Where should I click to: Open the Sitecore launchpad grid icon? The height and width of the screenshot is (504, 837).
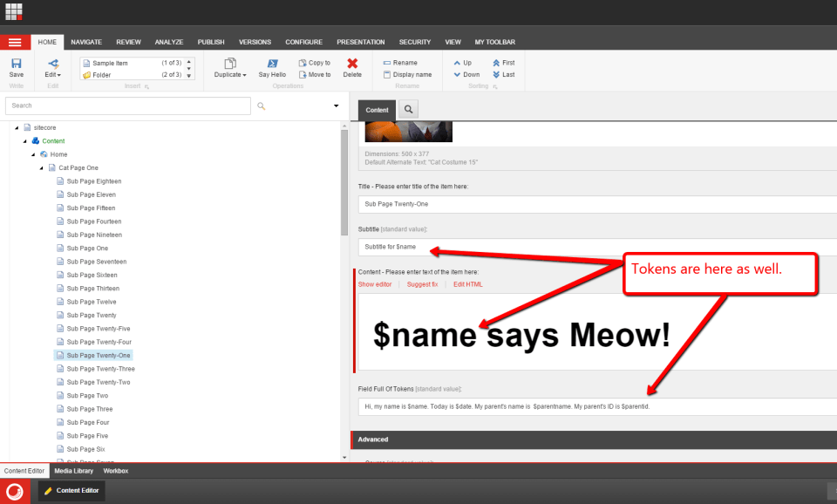tap(14, 12)
